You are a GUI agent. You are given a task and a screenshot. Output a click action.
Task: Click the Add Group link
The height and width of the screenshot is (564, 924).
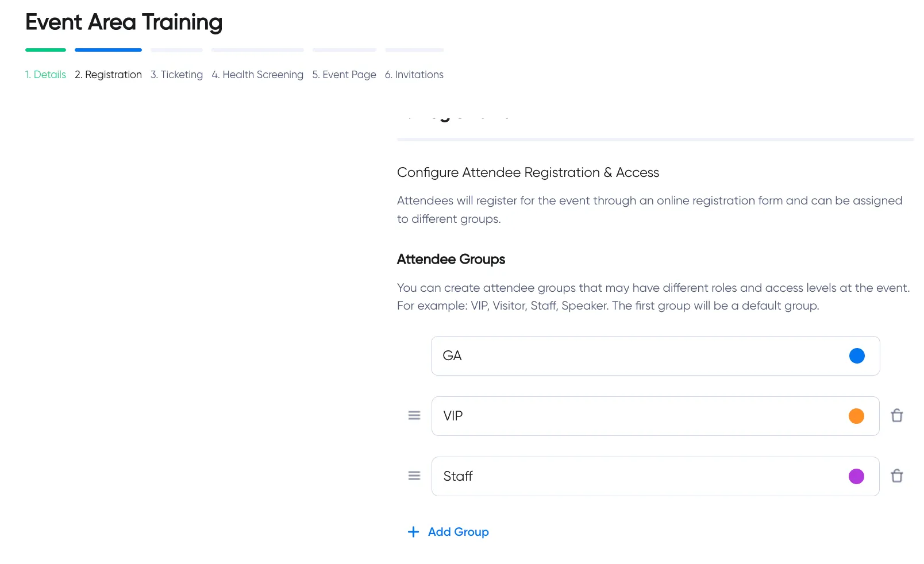[448, 531]
